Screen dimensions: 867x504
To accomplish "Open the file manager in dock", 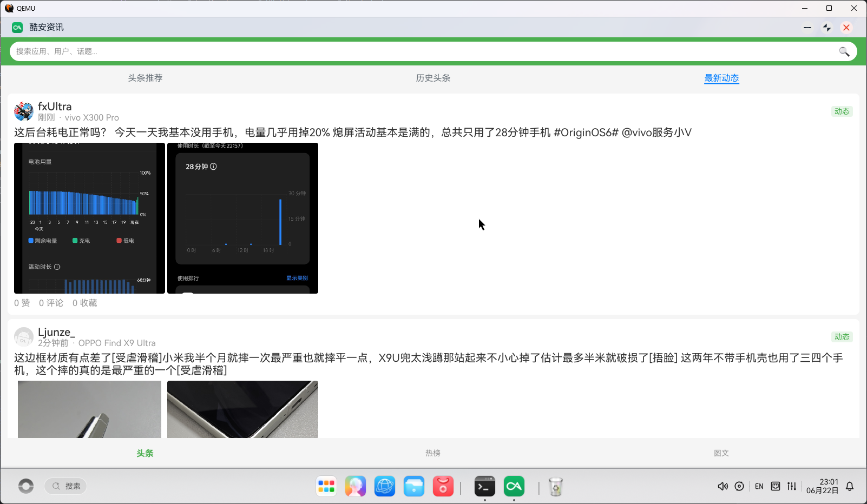I will pos(414,486).
